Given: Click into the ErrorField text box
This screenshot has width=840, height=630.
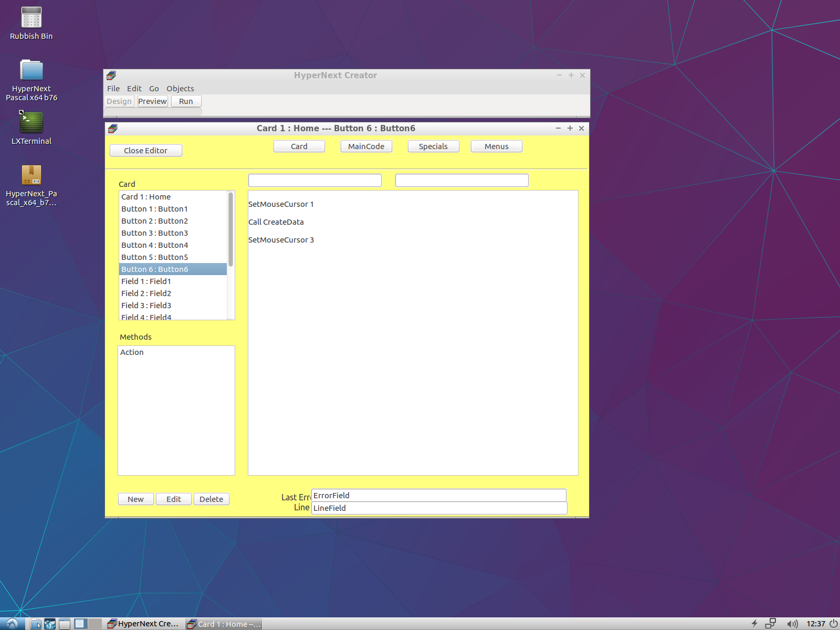Looking at the screenshot, I should click(438, 496).
